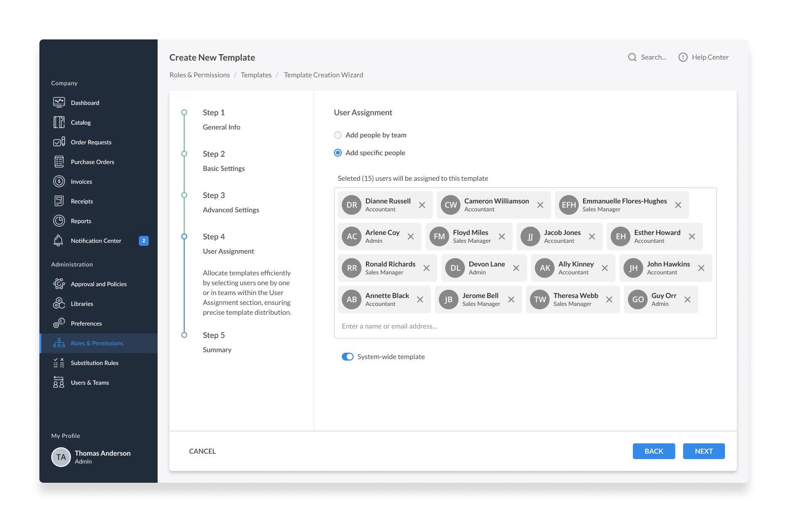Open the Dashboard icon in sidebar

59,102
